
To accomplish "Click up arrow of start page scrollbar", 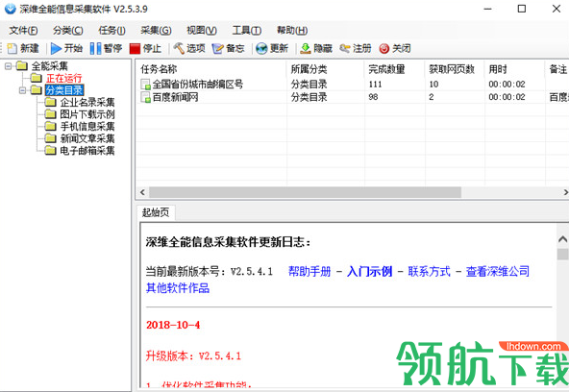I will coord(563,239).
